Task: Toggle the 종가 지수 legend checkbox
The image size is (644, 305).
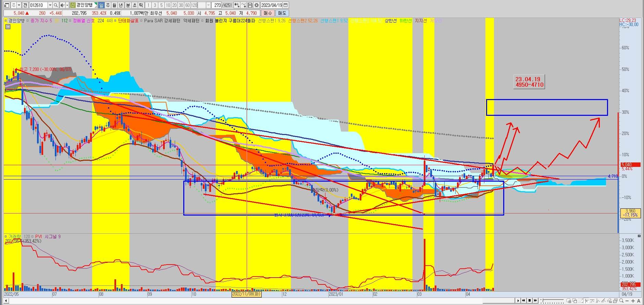Action: pos(28,21)
